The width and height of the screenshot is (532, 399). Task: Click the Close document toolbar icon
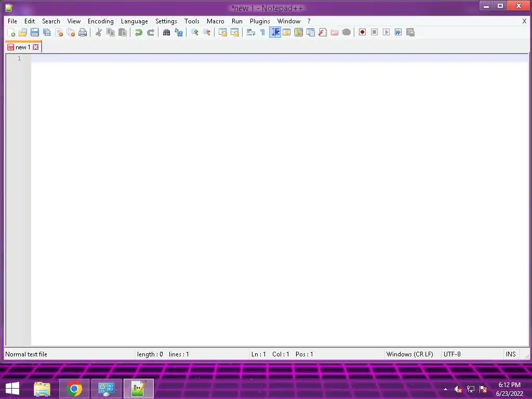coord(59,32)
